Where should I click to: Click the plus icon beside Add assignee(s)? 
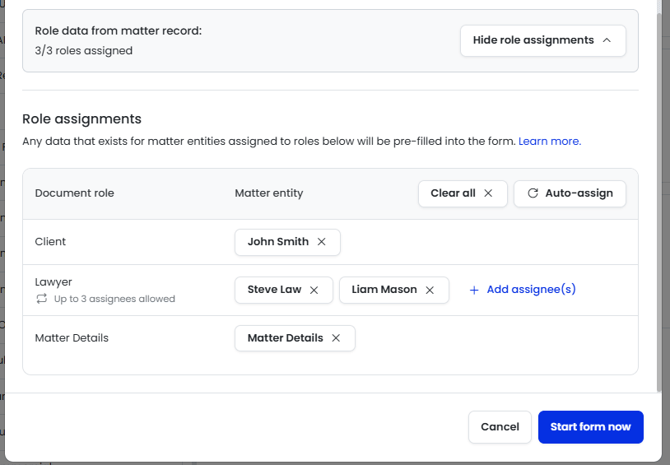coord(474,290)
